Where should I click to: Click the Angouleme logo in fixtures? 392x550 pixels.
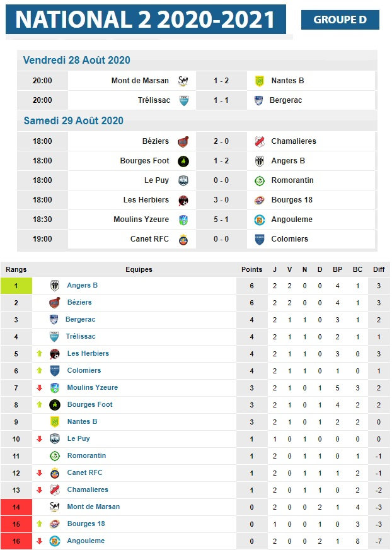click(258, 219)
